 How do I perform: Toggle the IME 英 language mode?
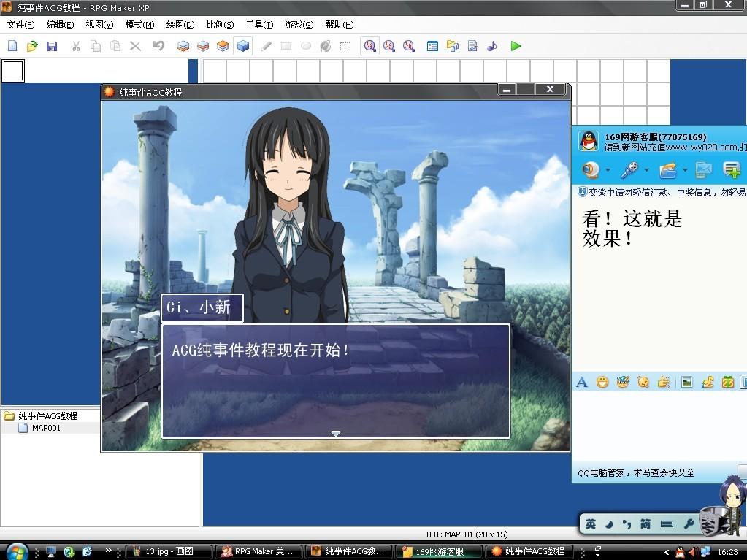[x=591, y=524]
